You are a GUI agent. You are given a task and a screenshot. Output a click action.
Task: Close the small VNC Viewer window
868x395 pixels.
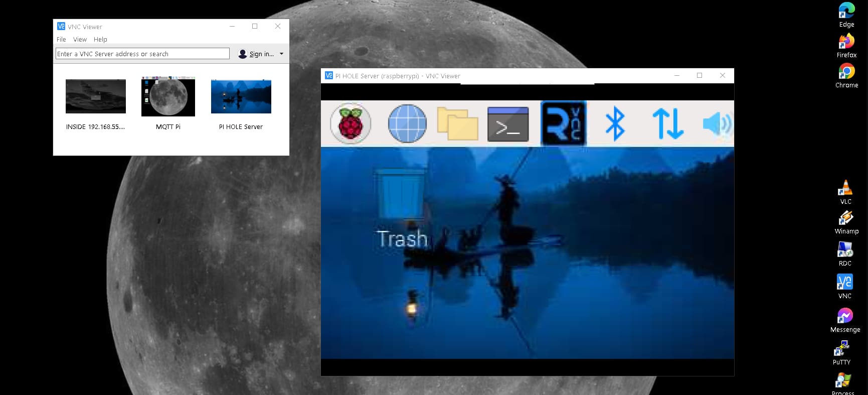pyautogui.click(x=278, y=26)
